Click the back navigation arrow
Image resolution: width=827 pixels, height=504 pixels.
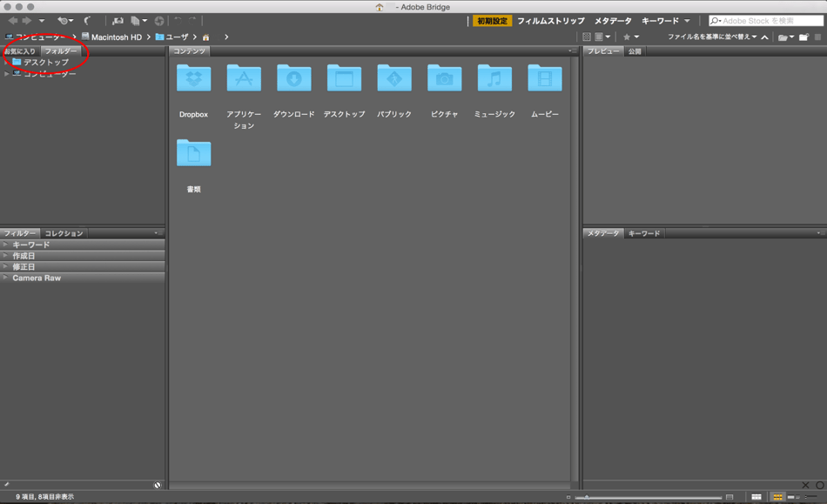12,21
